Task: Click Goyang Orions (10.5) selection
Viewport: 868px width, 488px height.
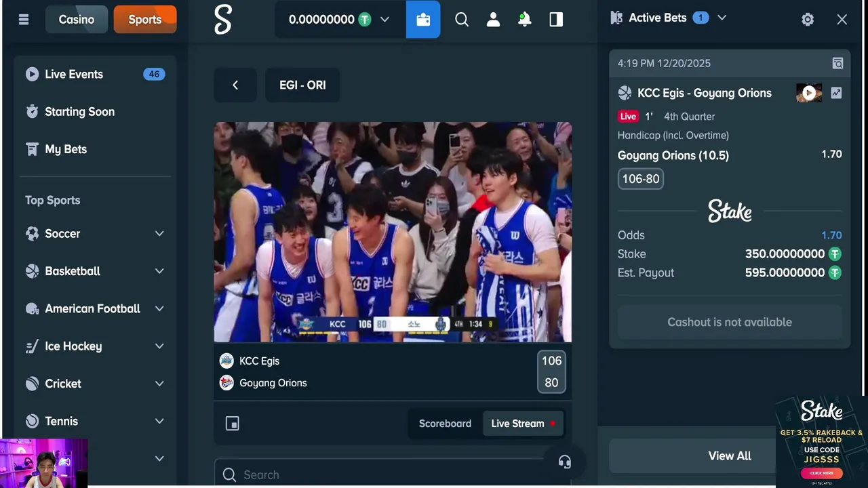Action: tap(673, 155)
